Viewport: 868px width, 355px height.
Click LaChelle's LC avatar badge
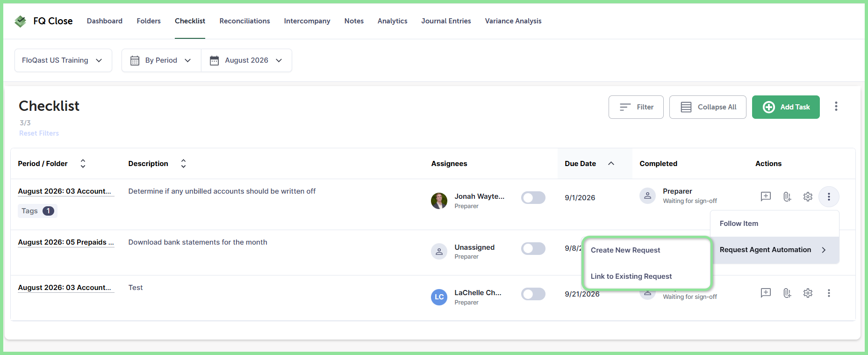439,297
